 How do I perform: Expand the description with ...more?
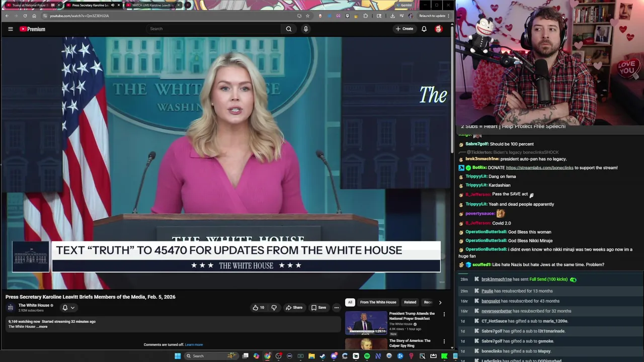pyautogui.click(x=43, y=327)
